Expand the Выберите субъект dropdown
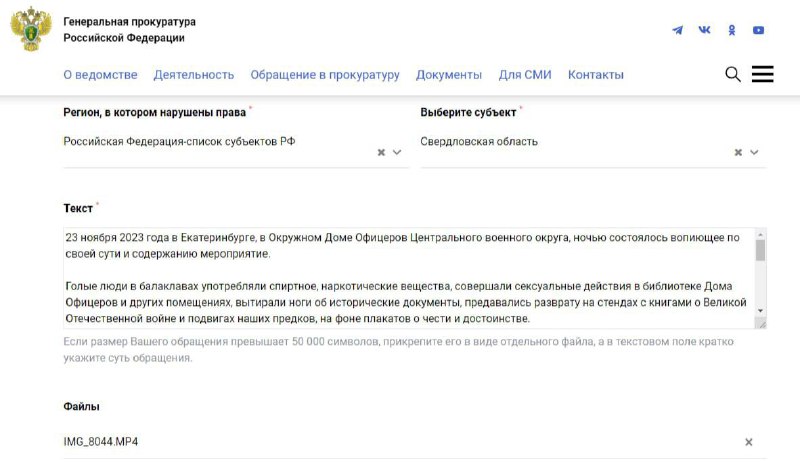This screenshot has height=462, width=800. click(754, 152)
